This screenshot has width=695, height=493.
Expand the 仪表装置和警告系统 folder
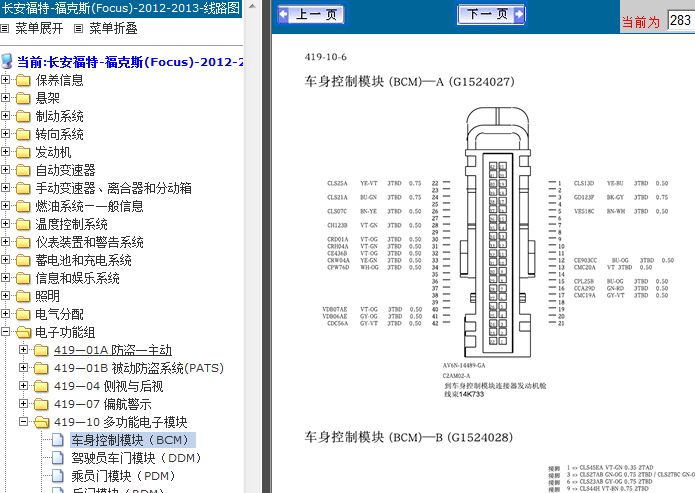coord(5,242)
